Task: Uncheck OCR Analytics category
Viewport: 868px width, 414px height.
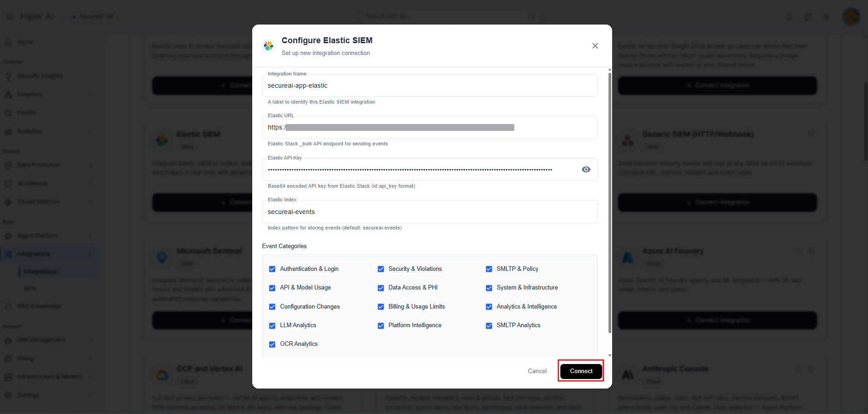Action: (272, 344)
